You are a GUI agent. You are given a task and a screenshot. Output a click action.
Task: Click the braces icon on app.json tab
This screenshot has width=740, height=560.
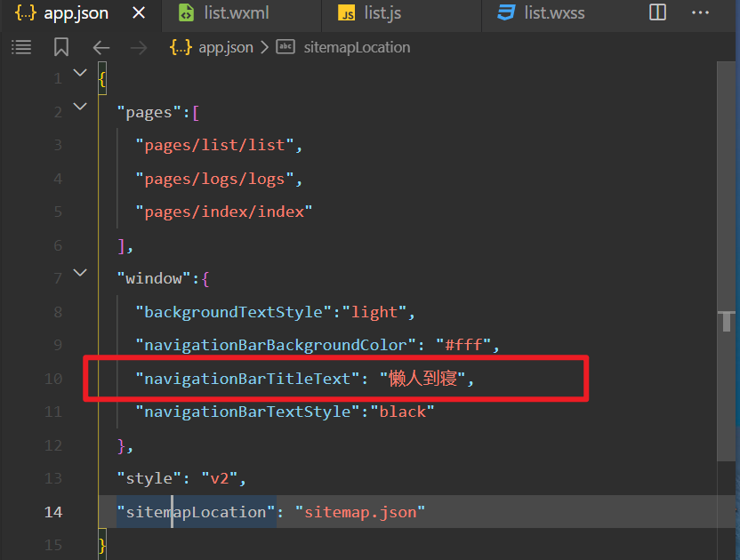pos(26,12)
